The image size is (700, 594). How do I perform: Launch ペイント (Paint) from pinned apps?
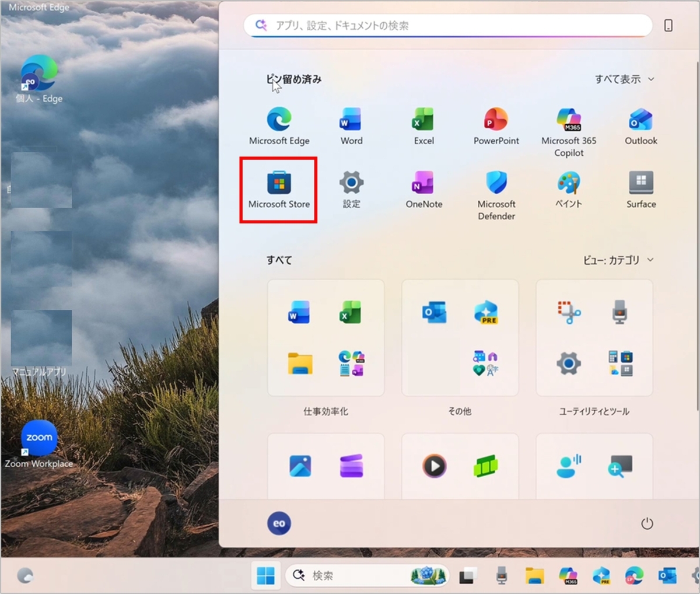[x=569, y=190]
